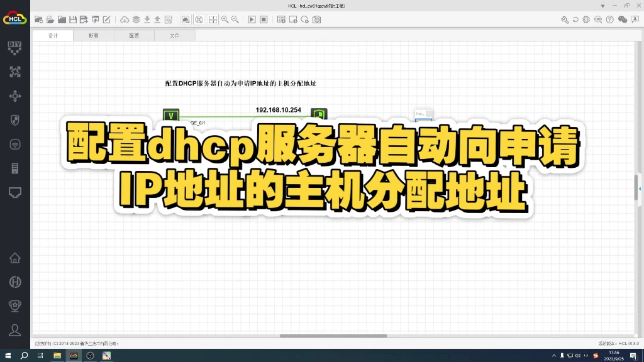This screenshot has height=362, width=644.
Task: Toggle grid alignment layout view
Action: coord(213,19)
